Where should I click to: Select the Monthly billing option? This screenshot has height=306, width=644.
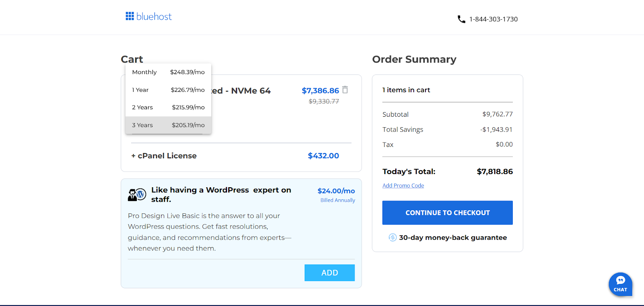coord(168,72)
